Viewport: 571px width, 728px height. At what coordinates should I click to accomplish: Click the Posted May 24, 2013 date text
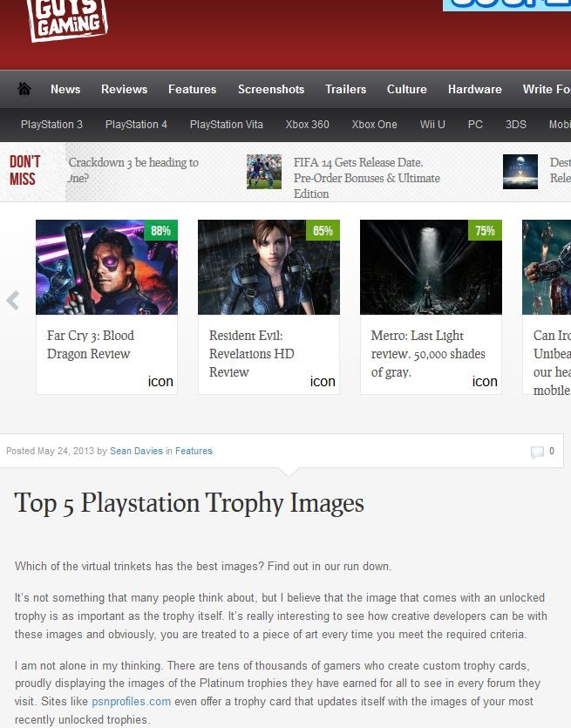(51, 451)
